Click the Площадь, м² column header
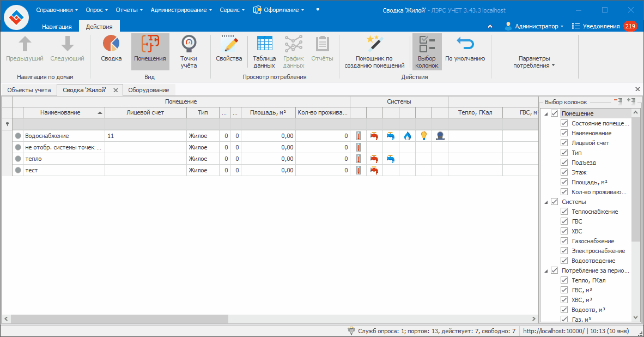 (268, 112)
